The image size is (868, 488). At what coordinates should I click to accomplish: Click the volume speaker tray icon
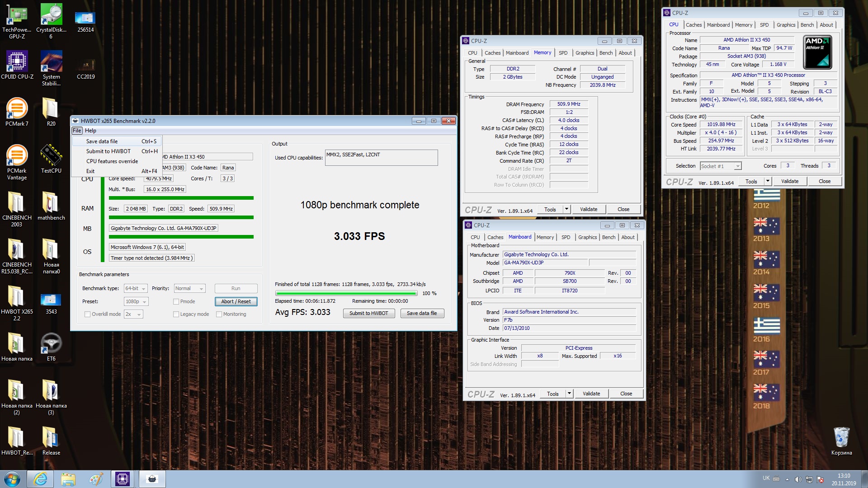(798, 479)
